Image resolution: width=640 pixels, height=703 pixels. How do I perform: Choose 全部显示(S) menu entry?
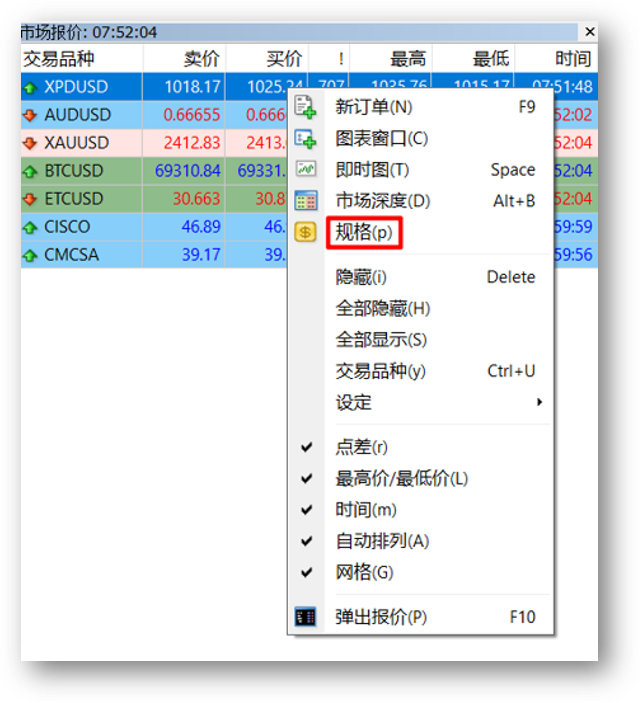click(420, 340)
